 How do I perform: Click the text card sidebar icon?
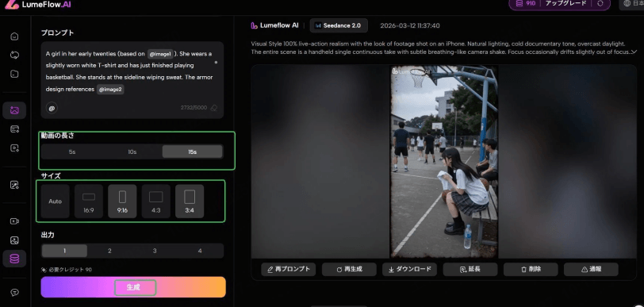[x=14, y=129]
